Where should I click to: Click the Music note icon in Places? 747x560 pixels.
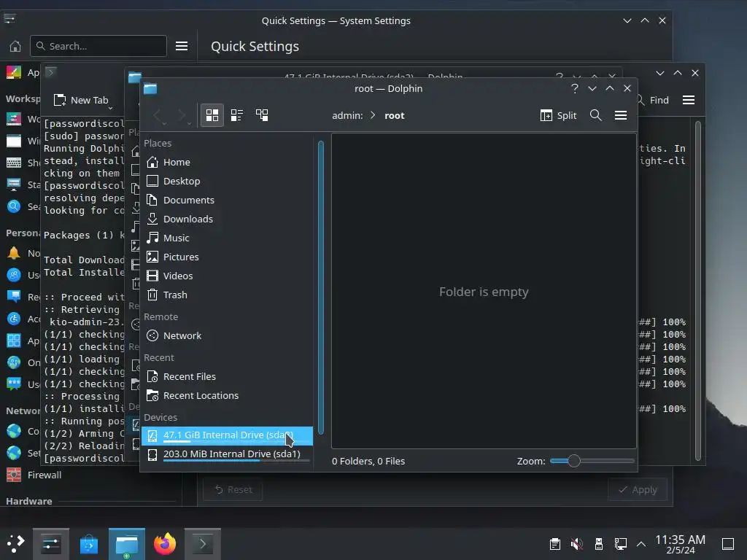(152, 238)
